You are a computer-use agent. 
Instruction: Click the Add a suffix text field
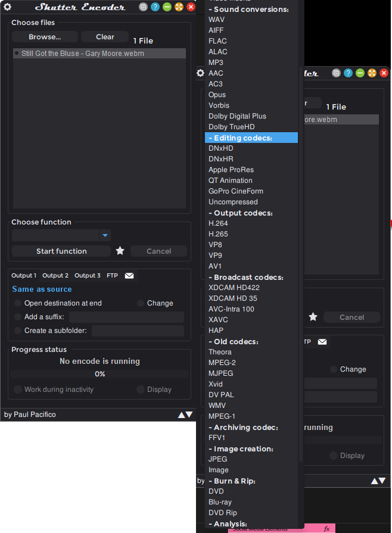click(x=126, y=317)
